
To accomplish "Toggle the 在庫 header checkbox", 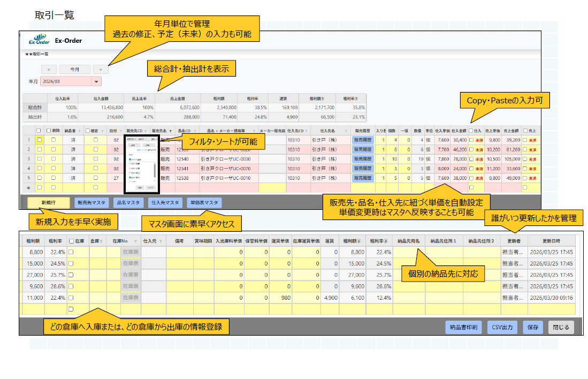I will [x=71, y=241].
